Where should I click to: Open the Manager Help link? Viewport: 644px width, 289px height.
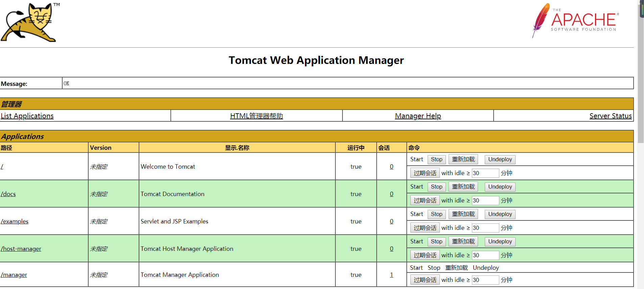point(418,116)
